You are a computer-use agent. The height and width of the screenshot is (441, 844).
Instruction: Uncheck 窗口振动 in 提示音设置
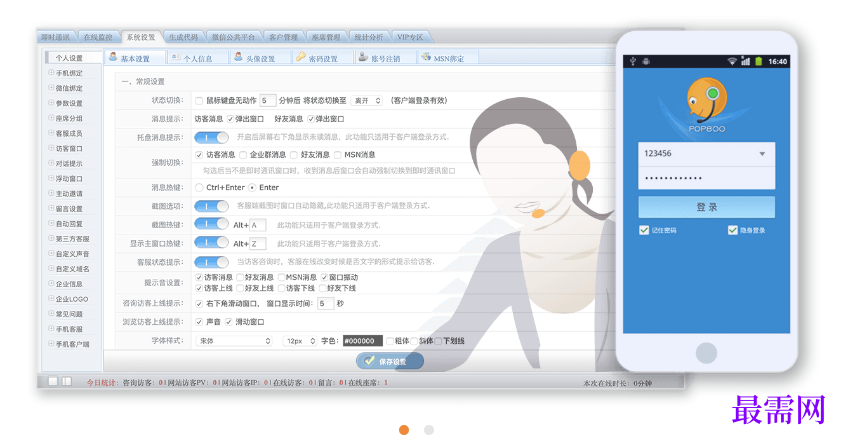(325, 277)
